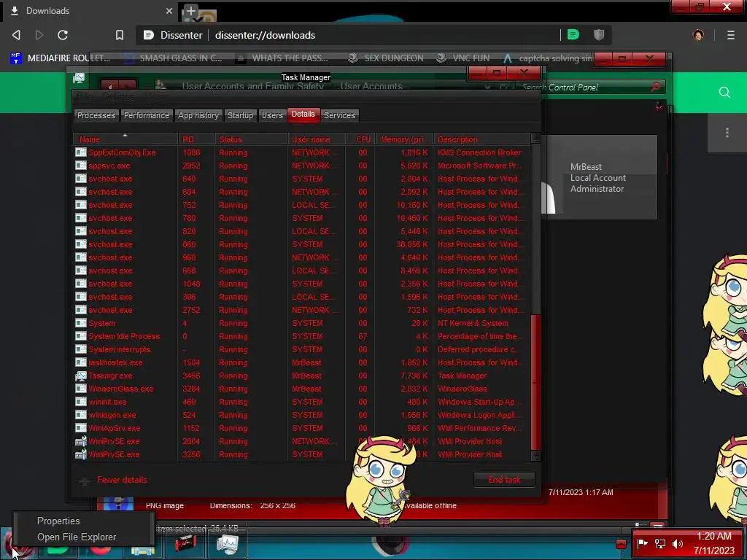747x560 pixels.
Task: Sort by the Status column header
Action: pyautogui.click(x=251, y=139)
